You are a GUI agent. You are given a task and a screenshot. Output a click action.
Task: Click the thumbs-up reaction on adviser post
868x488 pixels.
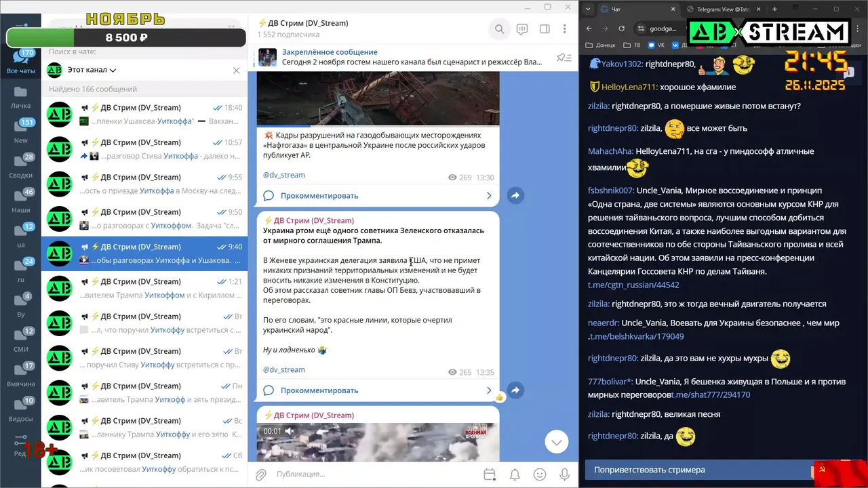[500, 398]
